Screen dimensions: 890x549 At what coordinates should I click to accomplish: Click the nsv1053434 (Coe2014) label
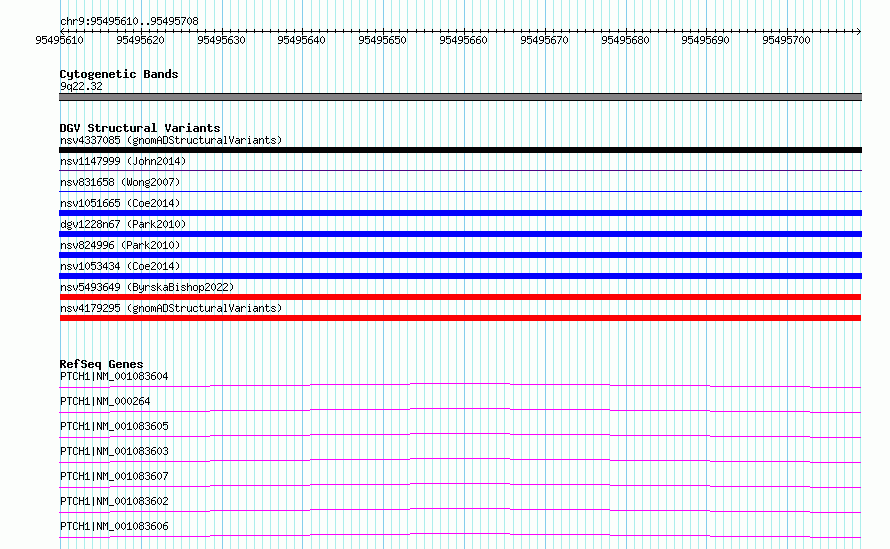coord(120,266)
